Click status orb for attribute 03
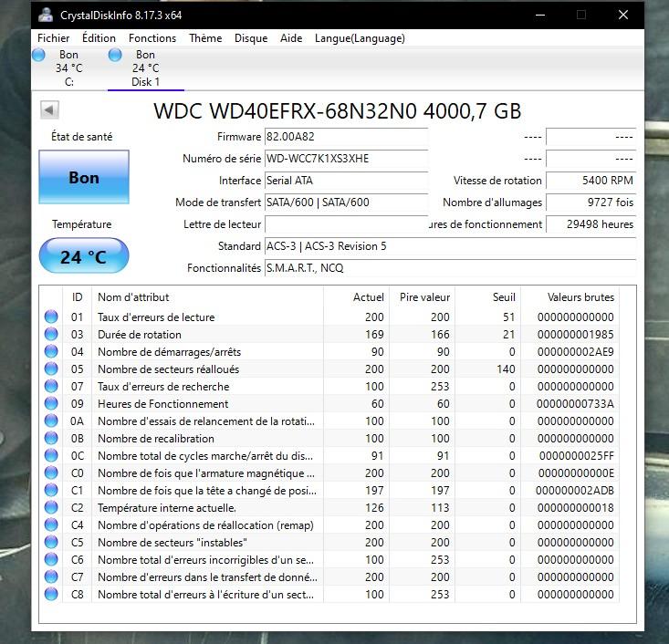The image size is (669, 644). (x=51, y=334)
